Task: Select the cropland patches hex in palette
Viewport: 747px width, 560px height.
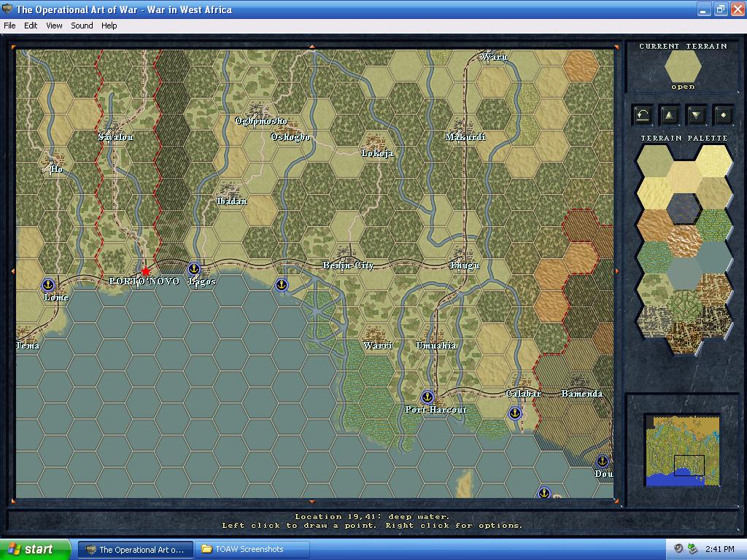Action: point(655,289)
